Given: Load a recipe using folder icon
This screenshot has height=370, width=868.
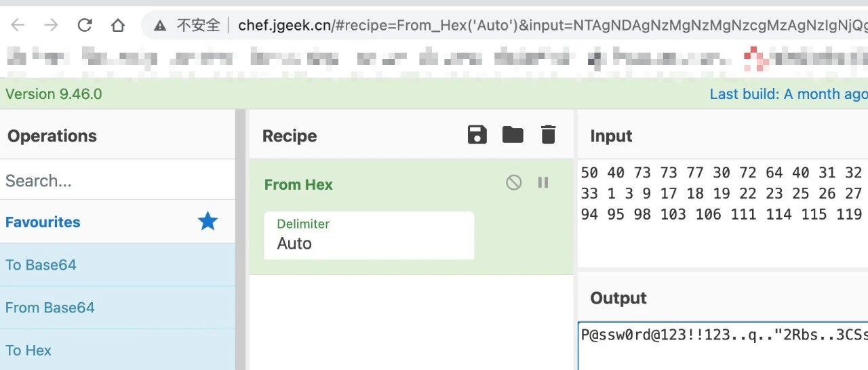Looking at the screenshot, I should (513, 135).
